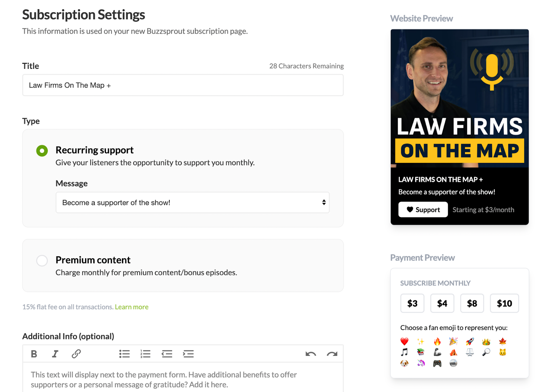The width and height of the screenshot is (551, 392).
Task: Choose the $3 monthly subscription amount
Action: (412, 303)
